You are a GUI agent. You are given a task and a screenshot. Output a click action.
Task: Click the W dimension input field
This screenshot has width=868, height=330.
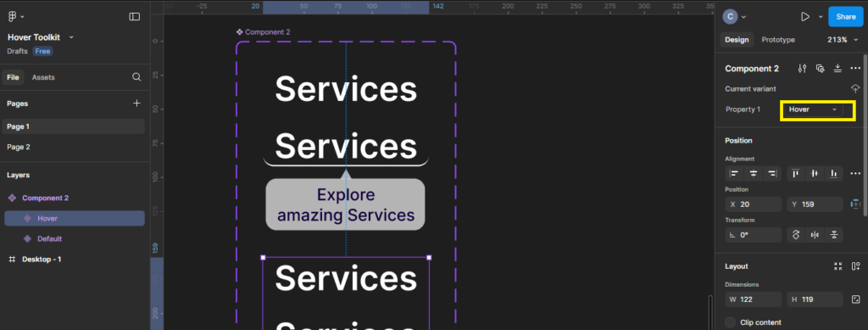pyautogui.click(x=754, y=299)
